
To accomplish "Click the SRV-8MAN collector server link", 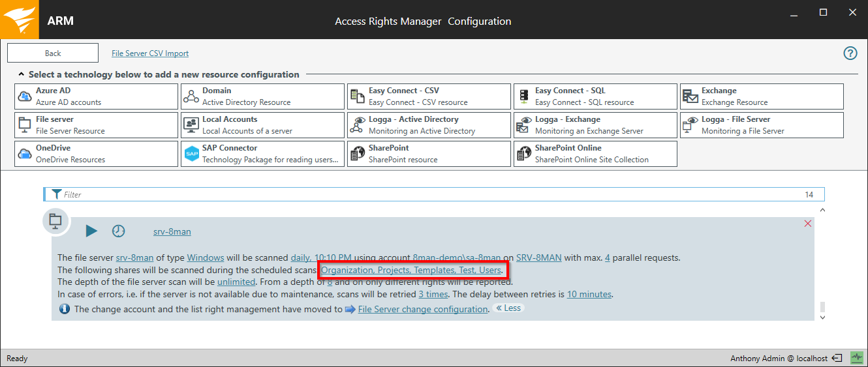I will click(539, 257).
